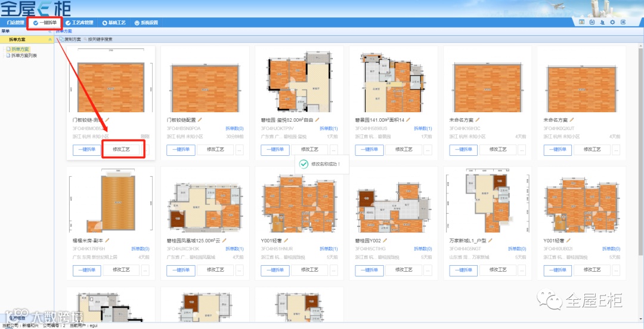The image size is (644, 329).
Task: Open more options (...) on 榻榻米房-副本 card
Action: click(145, 270)
